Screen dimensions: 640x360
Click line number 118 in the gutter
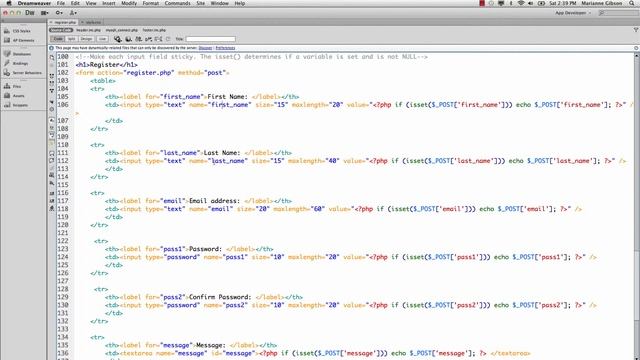(x=63, y=209)
